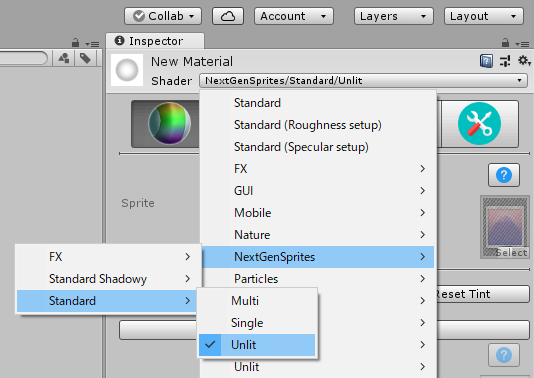Expand the Mobile shader submenu
The image size is (534, 378).
tap(318, 213)
